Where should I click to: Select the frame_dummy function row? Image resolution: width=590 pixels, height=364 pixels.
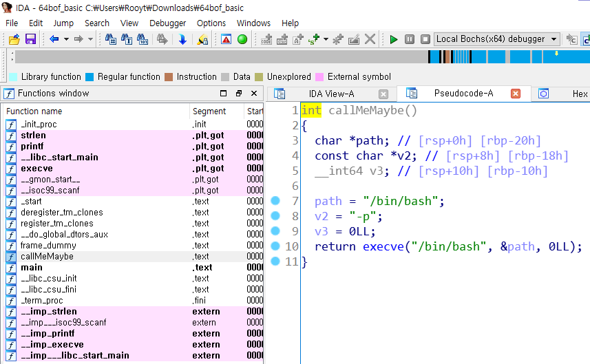[134, 246]
